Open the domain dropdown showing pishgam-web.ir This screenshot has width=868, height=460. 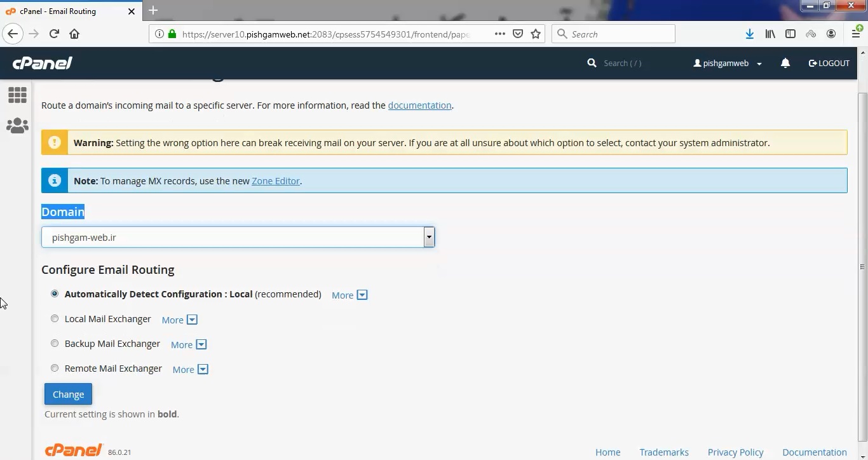(x=429, y=236)
